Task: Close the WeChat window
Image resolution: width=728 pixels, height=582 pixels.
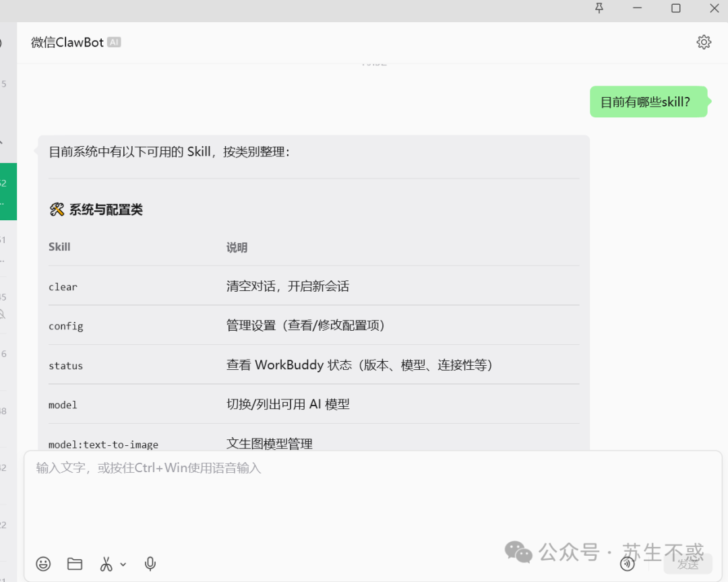Action: click(x=715, y=8)
